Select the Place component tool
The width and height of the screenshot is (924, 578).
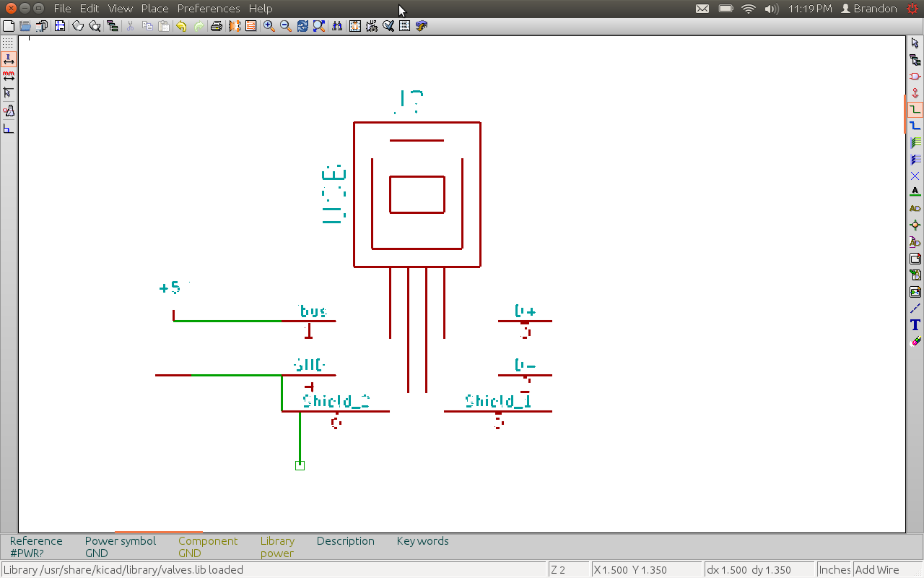point(915,77)
